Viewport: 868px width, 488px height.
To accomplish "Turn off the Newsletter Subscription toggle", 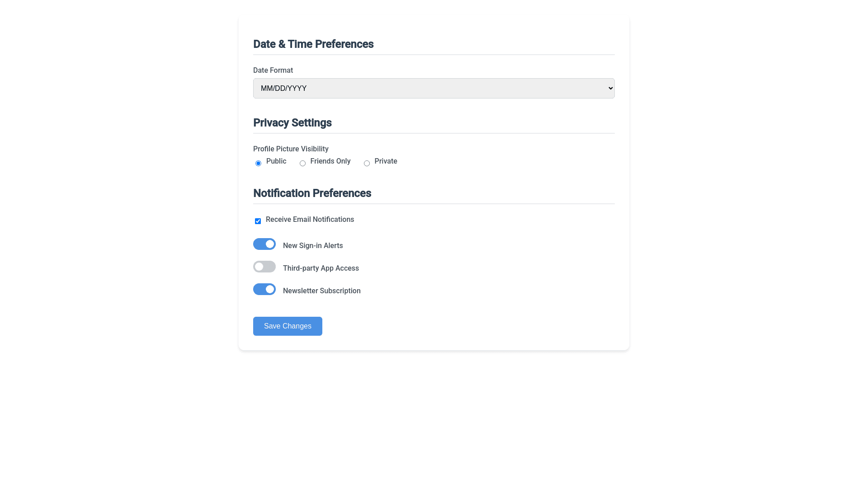I will point(264,289).
